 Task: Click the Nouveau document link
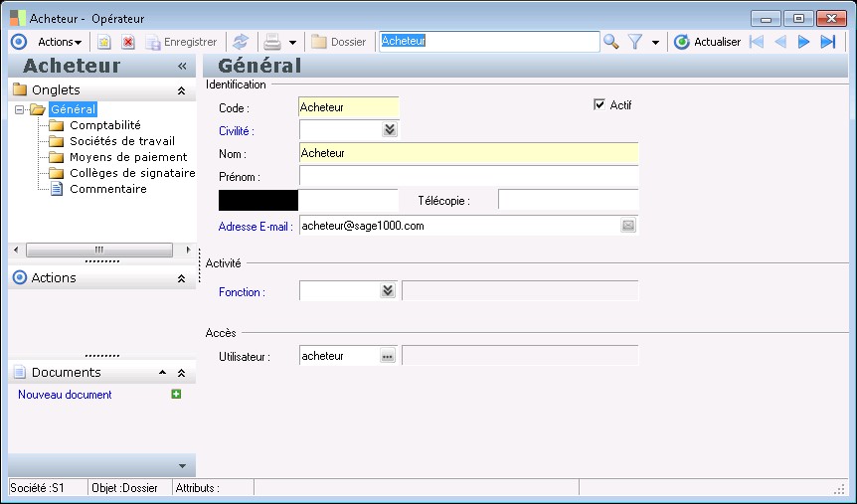click(x=65, y=395)
